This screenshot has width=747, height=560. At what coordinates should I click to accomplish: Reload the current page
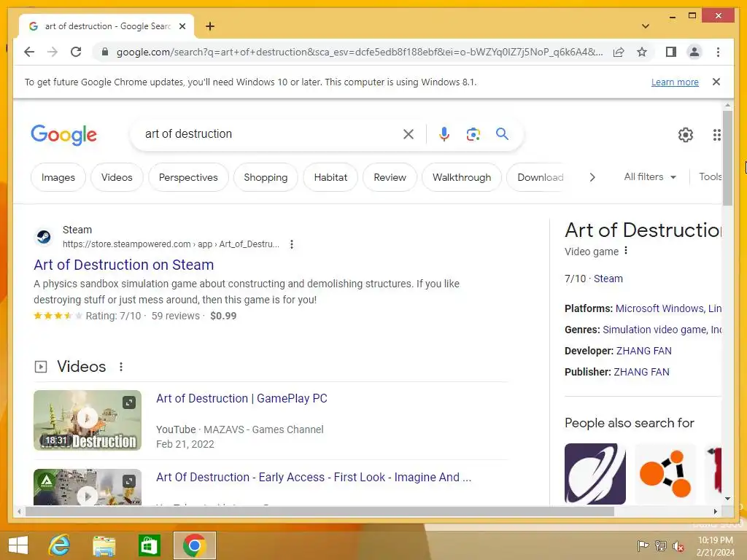click(x=76, y=52)
